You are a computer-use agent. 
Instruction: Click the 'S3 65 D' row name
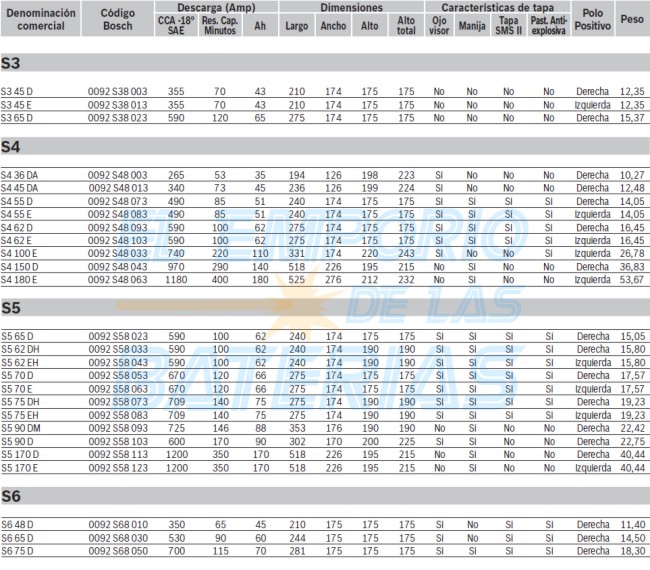[x=17, y=118]
